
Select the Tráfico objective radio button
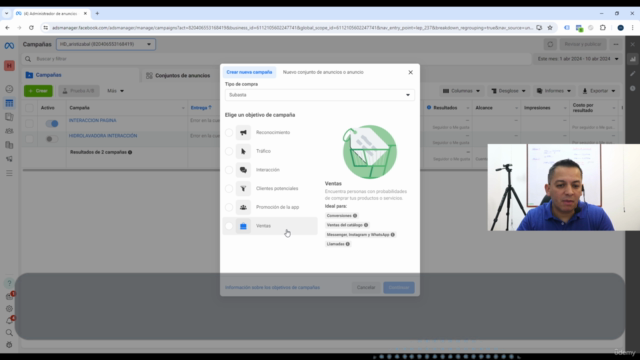click(229, 151)
